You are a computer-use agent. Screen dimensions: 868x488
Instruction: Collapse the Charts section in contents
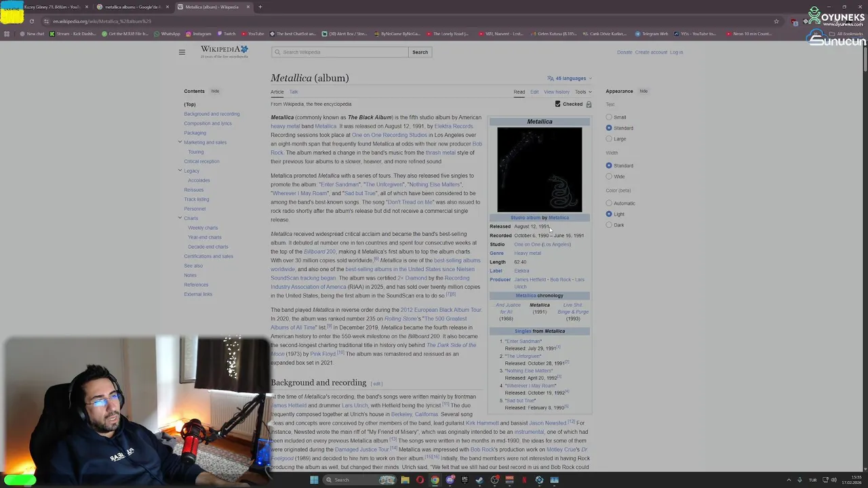pos(180,218)
